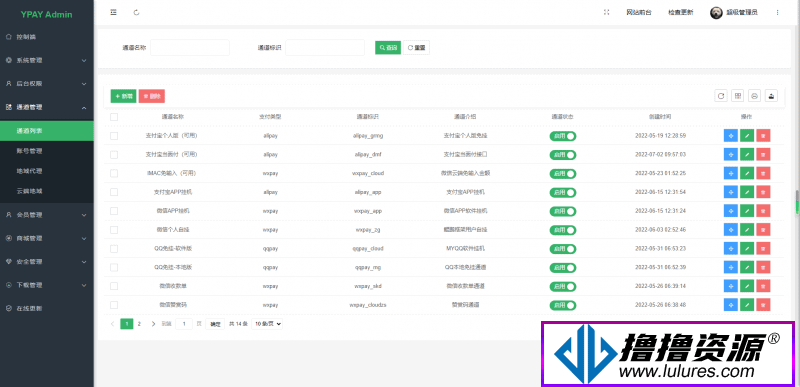Click the export icon above the table

pos(771,95)
